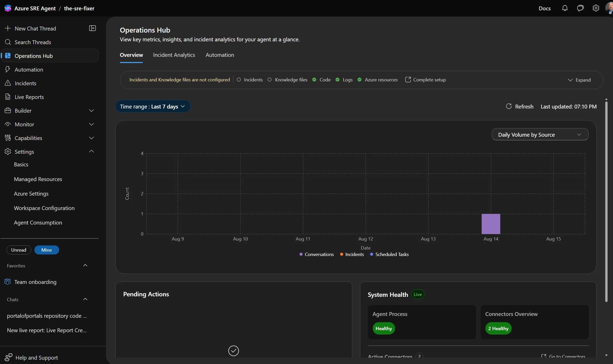Click the the-sre-fixer breadcrumb
Viewport: 613px width, 364px height.
coord(79,8)
